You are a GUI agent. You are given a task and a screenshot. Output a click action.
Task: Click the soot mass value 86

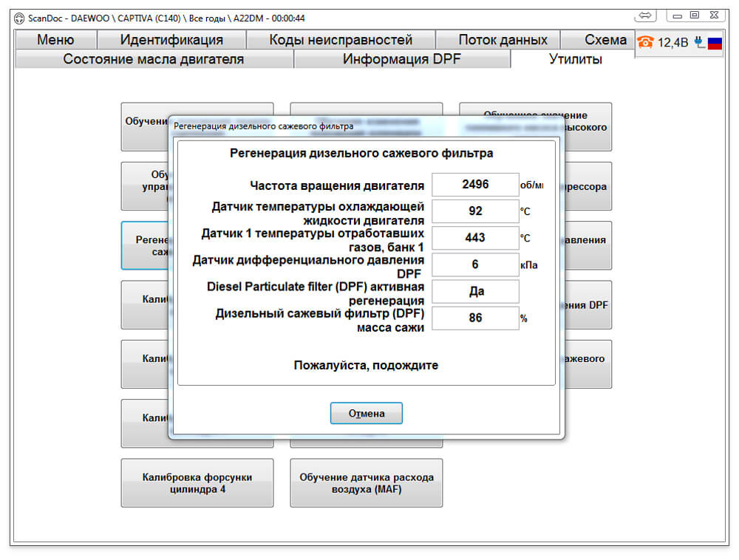pos(475,318)
